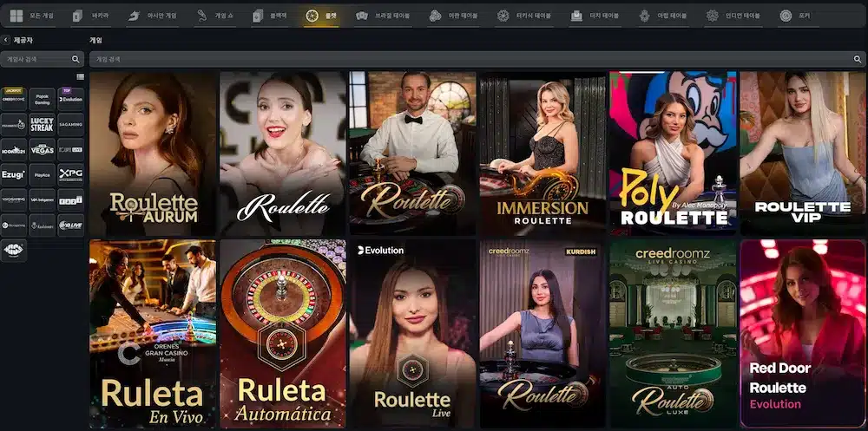Pick the XPG provider logo
The image size is (868, 431).
pyautogui.click(x=71, y=175)
